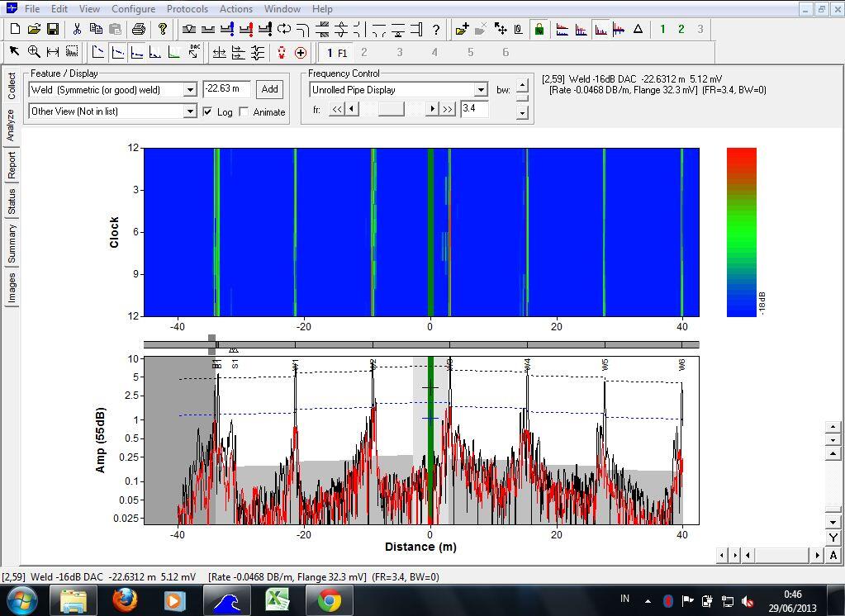Click the red circled plus icon
Viewport: 845px width, 616px height.
(301, 52)
